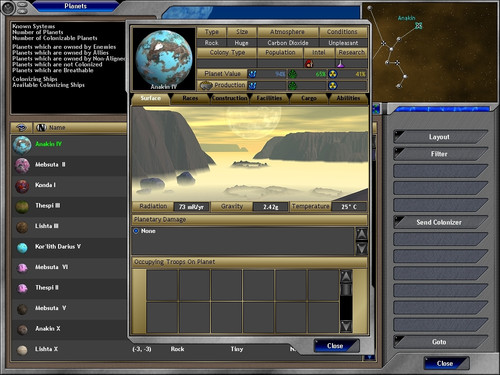Viewport: 500px width, 375px height.
Task: Open the Construction tab
Action: [x=230, y=98]
